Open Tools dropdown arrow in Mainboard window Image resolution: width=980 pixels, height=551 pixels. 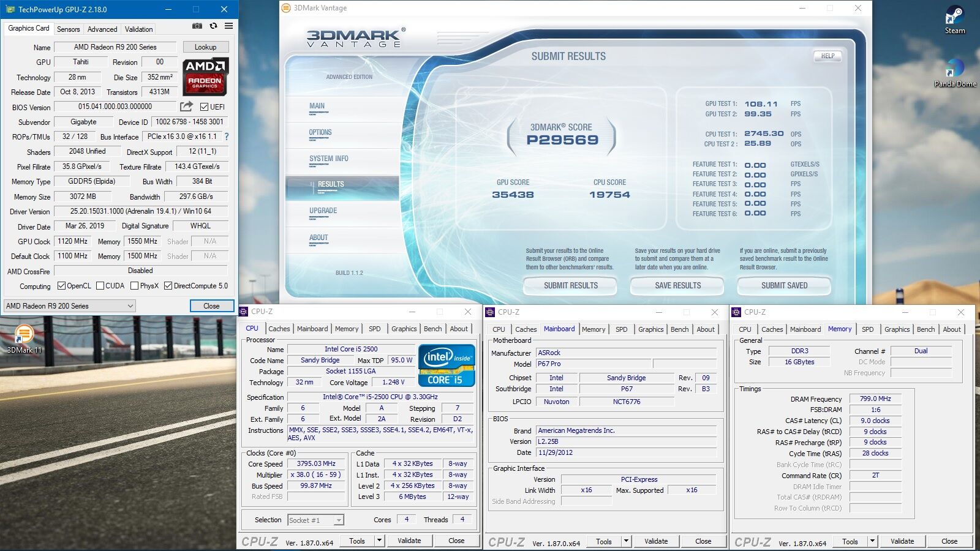pyautogui.click(x=626, y=541)
